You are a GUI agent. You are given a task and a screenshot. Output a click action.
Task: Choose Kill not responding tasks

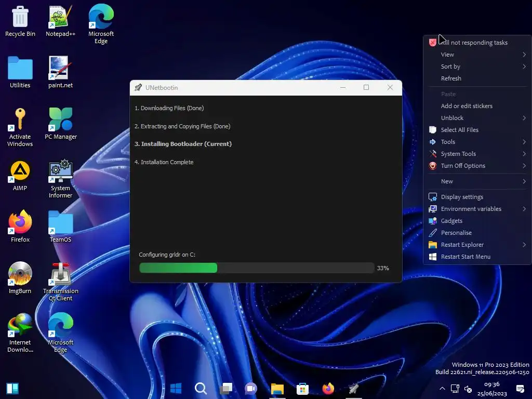point(478,43)
